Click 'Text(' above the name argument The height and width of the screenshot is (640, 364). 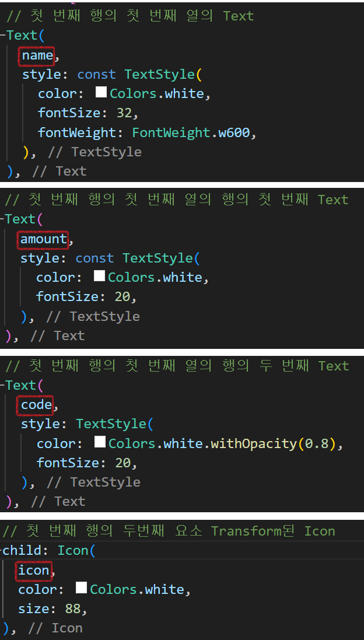(25, 36)
